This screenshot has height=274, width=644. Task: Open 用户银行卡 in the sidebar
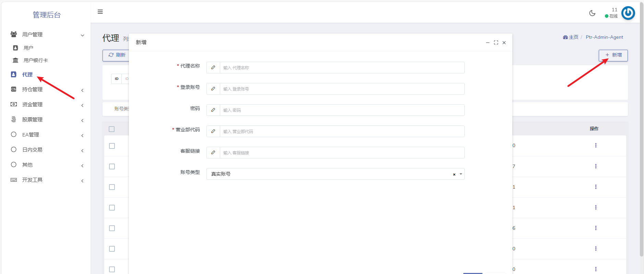(x=35, y=60)
